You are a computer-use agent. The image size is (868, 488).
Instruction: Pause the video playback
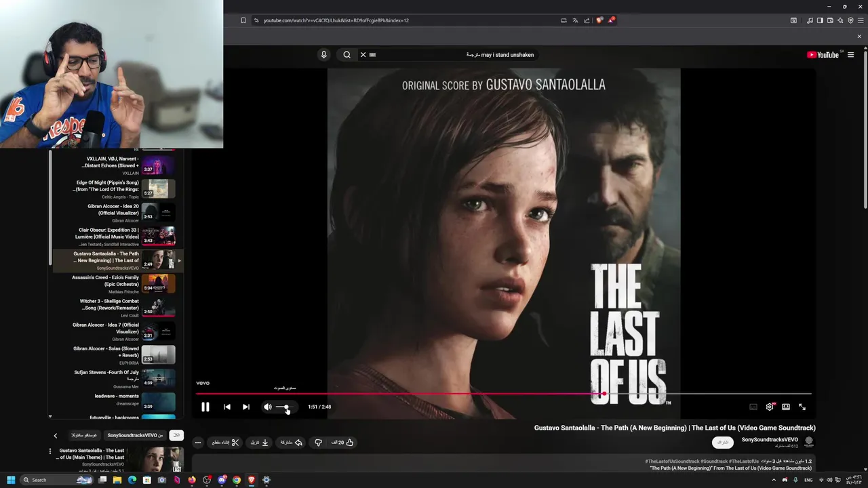[205, 407]
